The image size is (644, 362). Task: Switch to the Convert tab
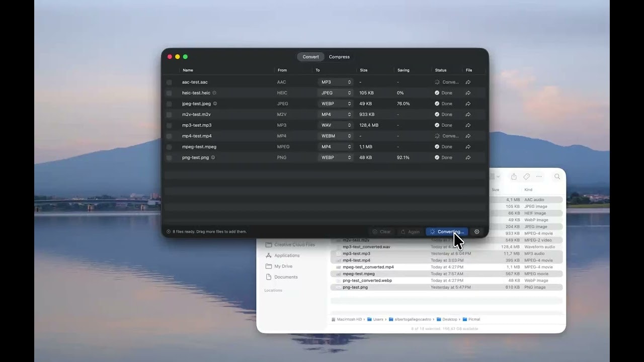click(310, 57)
